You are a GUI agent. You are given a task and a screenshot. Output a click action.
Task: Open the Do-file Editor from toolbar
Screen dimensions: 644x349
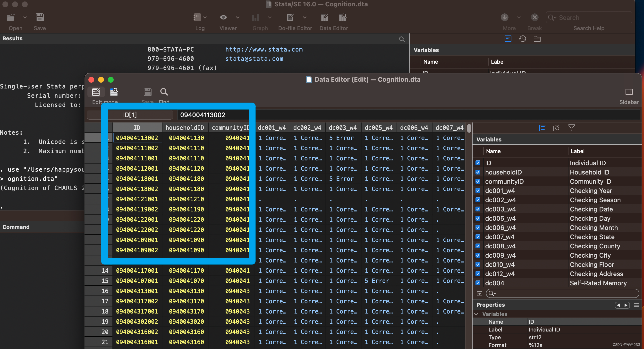click(x=290, y=17)
